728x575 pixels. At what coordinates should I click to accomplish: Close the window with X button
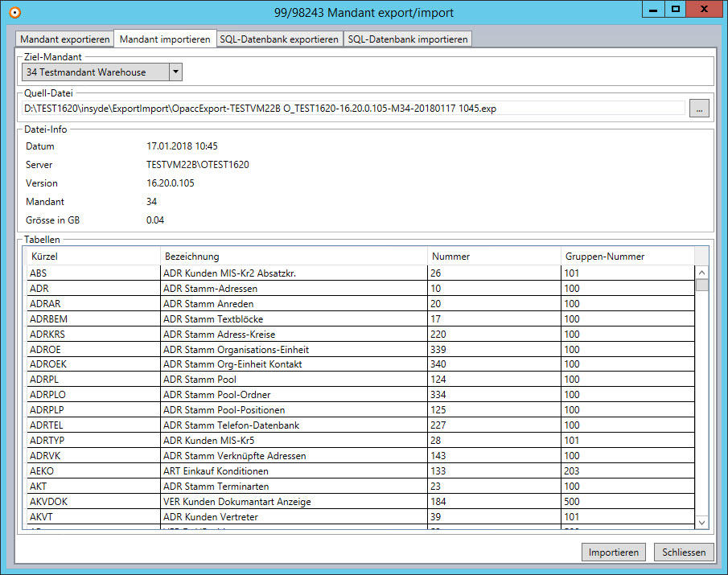click(704, 10)
